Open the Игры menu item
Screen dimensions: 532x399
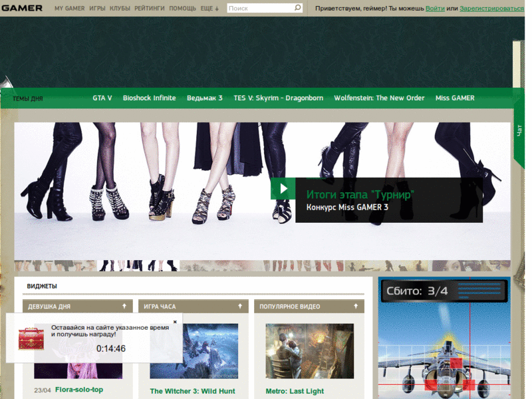click(97, 8)
